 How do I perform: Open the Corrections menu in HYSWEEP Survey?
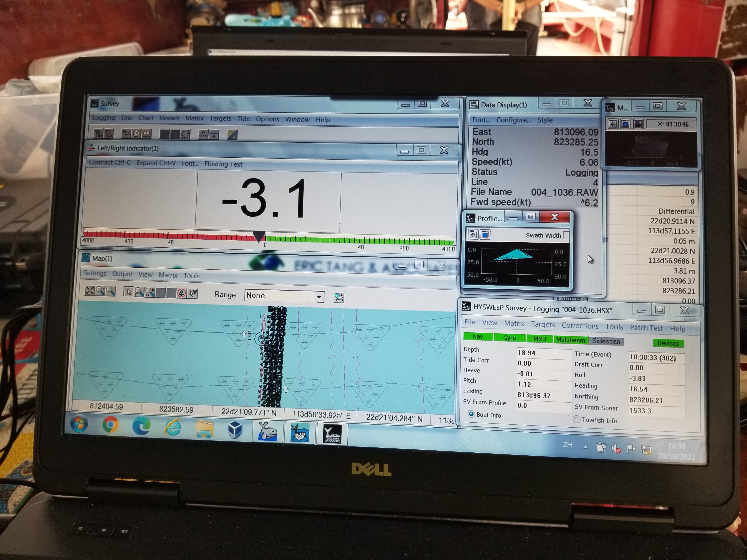tap(580, 326)
